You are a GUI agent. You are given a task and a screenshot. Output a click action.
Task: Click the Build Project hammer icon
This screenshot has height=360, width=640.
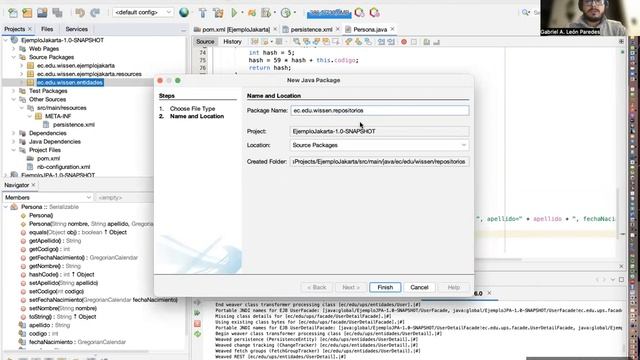click(203, 13)
